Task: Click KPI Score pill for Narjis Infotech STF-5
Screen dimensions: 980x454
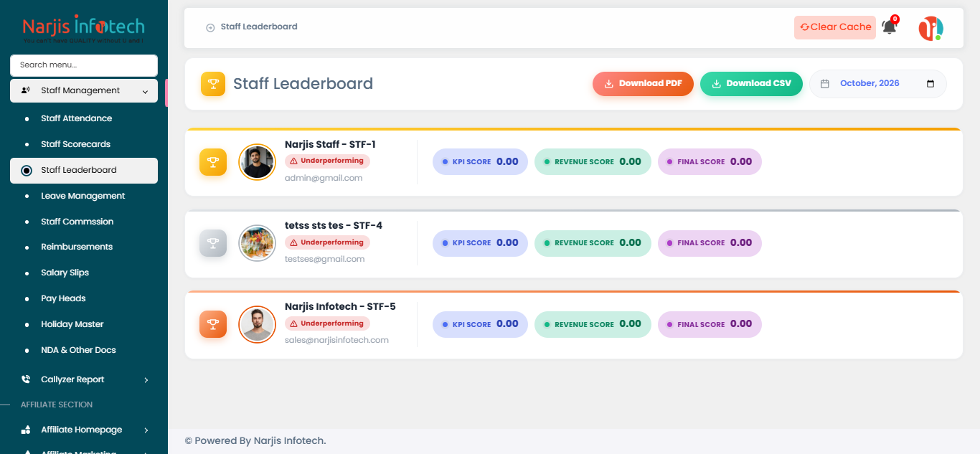Action: (480, 324)
